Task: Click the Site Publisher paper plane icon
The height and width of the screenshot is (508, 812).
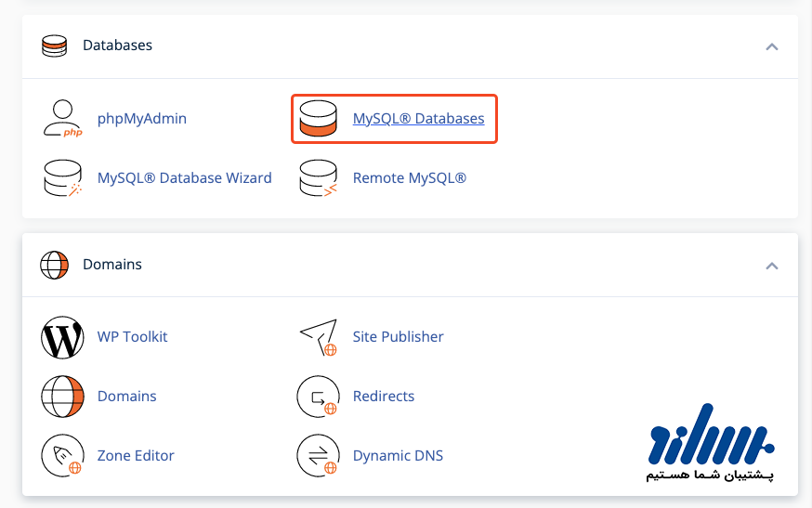Action: click(318, 337)
